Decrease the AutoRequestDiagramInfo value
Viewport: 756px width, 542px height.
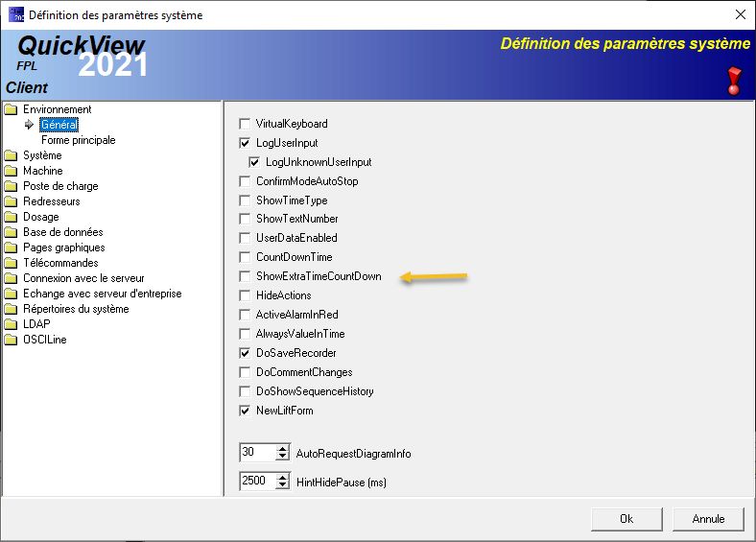(282, 457)
